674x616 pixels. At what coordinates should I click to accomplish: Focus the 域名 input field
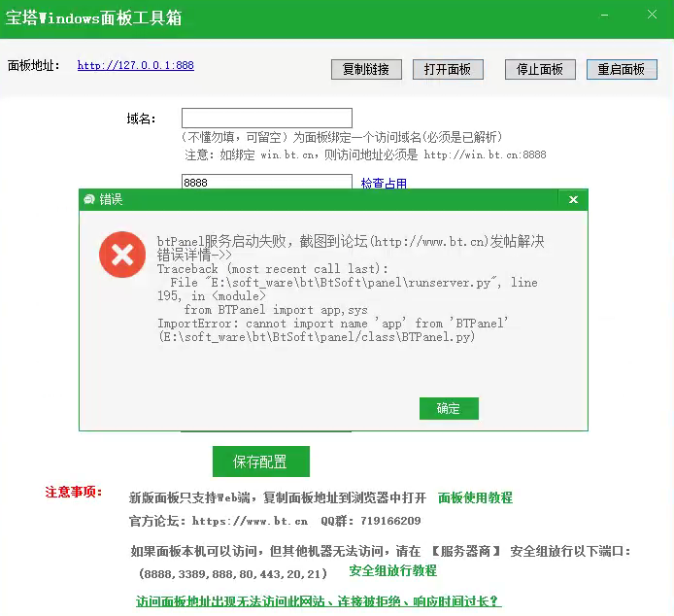coord(267,118)
